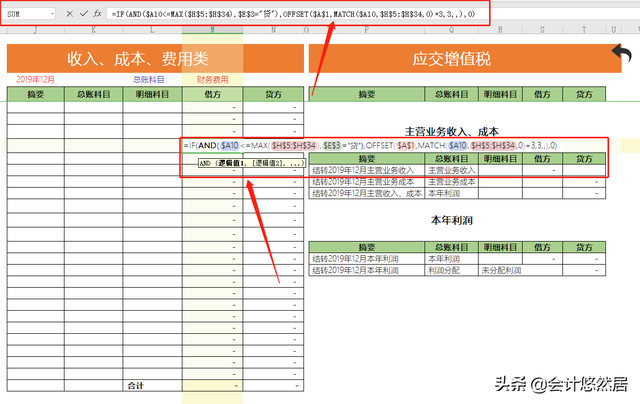Select cell 结转2019年12月主营业务收入
Image resolution: width=640 pixels, height=404 pixels.
coord(367,170)
